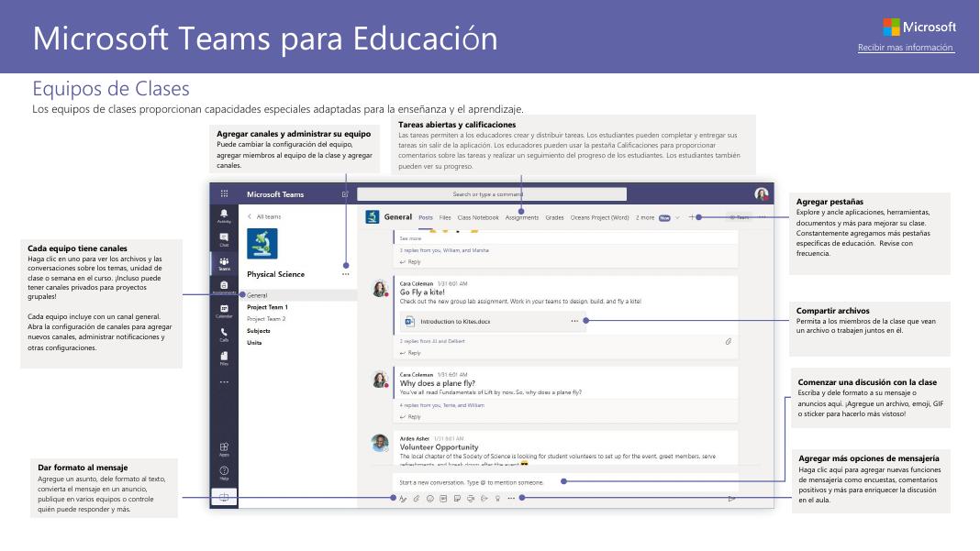
Task: Switch to the Files tab
Action: point(445,217)
